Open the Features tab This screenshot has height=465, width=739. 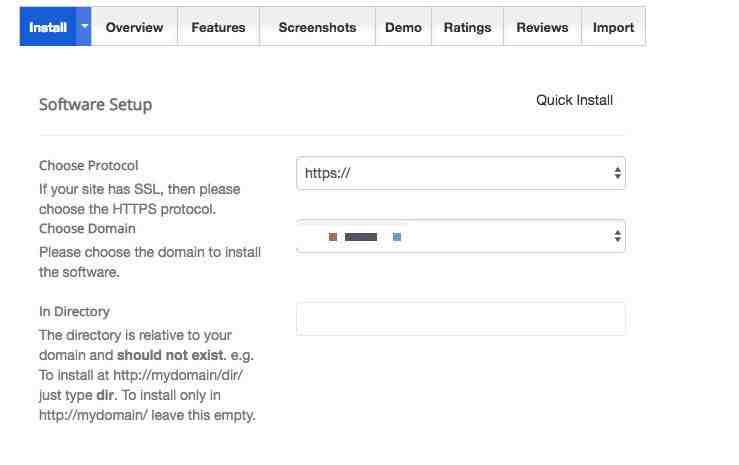[x=218, y=27]
